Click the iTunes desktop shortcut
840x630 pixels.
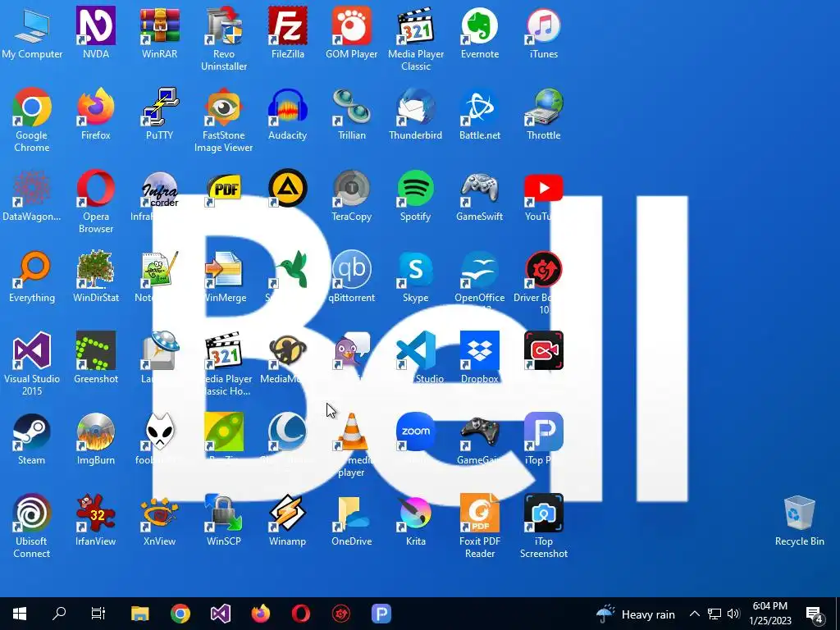coord(544,26)
